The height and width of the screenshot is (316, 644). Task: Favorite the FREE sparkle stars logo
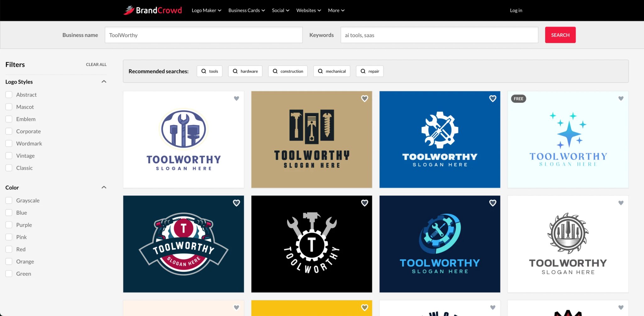pyautogui.click(x=621, y=99)
